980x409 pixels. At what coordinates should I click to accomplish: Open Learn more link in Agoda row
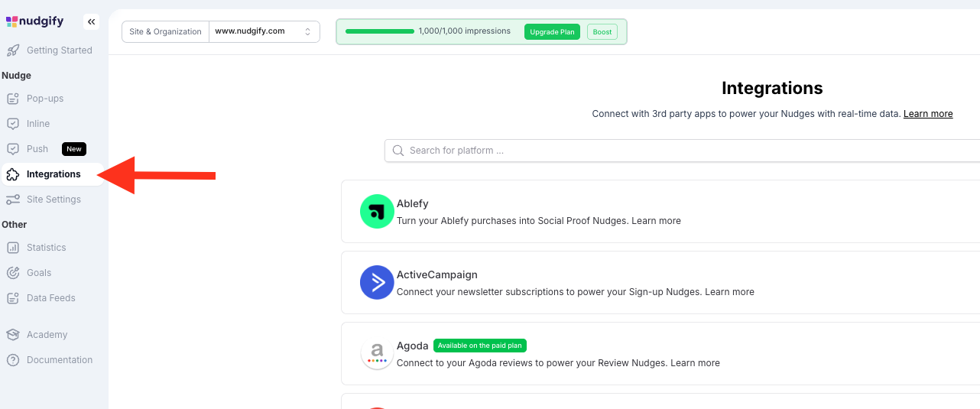pos(695,363)
